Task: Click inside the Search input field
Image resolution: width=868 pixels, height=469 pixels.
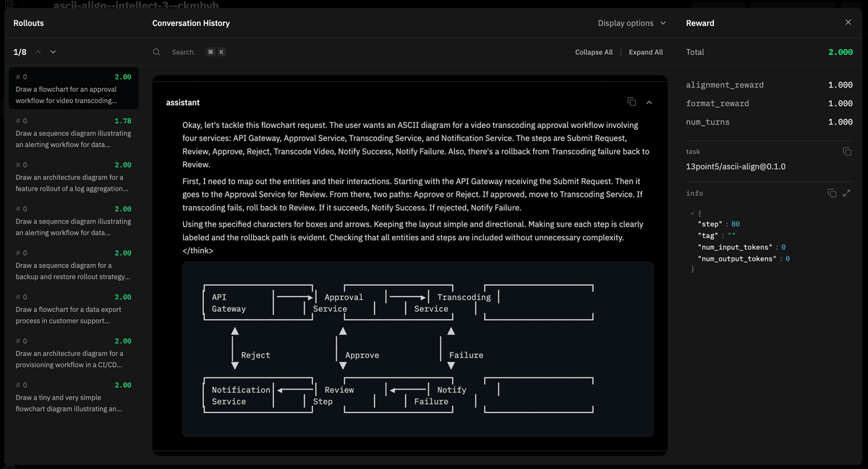Action: pos(182,51)
